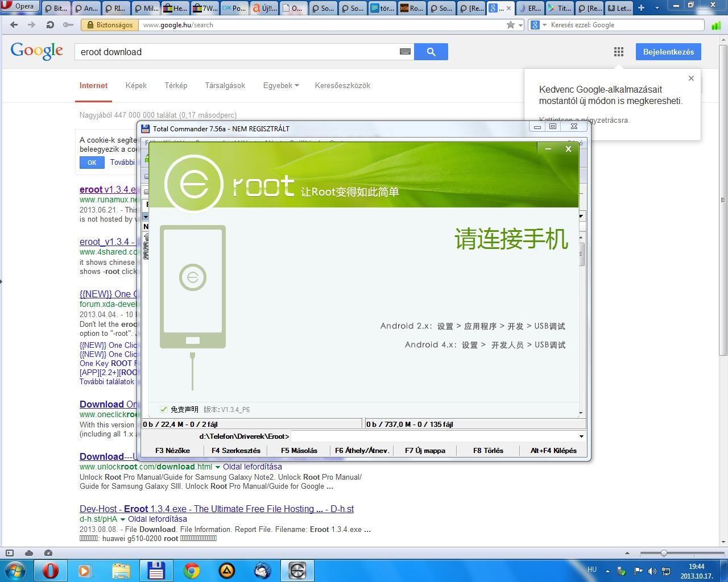
Task: Expand Total Commander command line history dropdown
Action: click(x=581, y=436)
